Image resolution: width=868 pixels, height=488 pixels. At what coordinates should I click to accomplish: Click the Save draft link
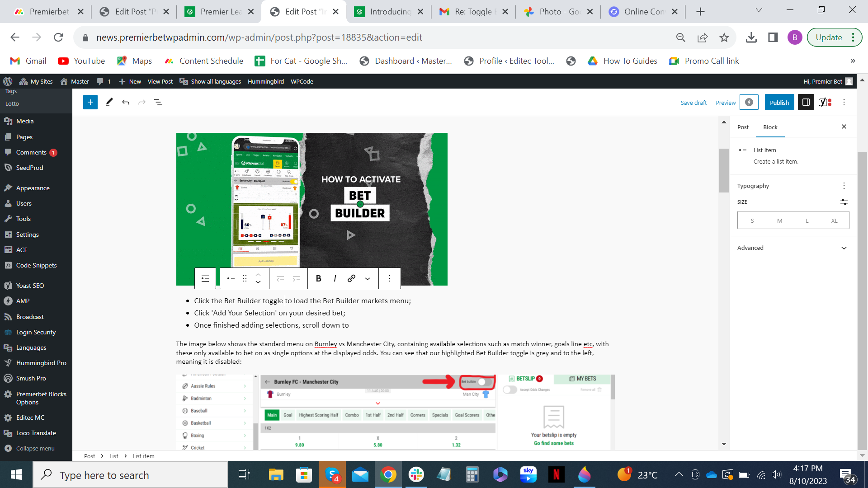pyautogui.click(x=693, y=103)
